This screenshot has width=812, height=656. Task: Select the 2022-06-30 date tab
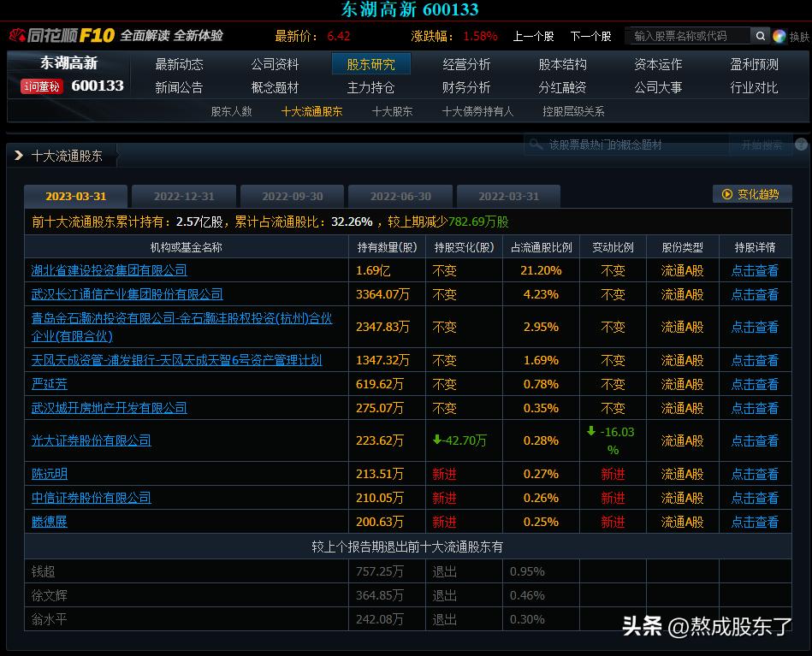tap(400, 196)
